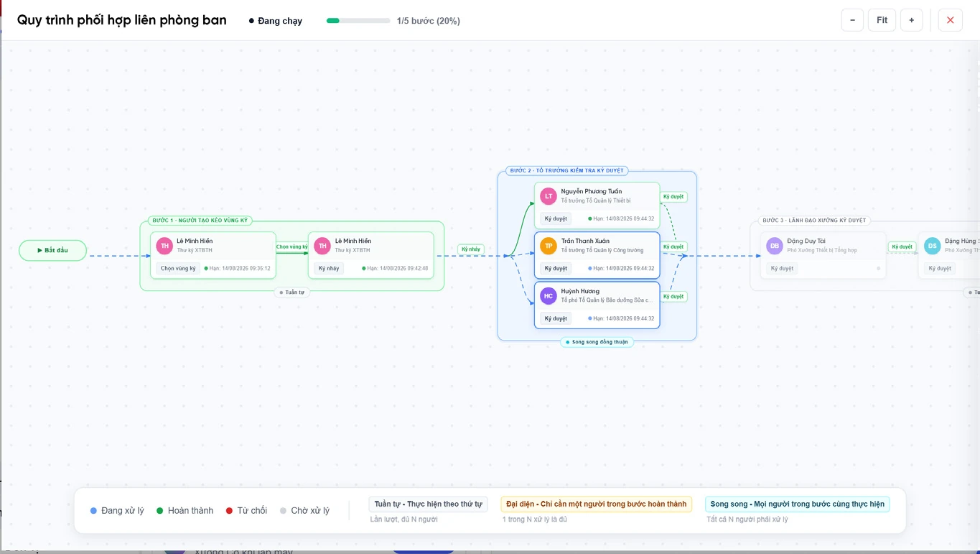980x554 pixels.
Task: Click the Song song đồng thuận badge
Action: pyautogui.click(x=597, y=342)
